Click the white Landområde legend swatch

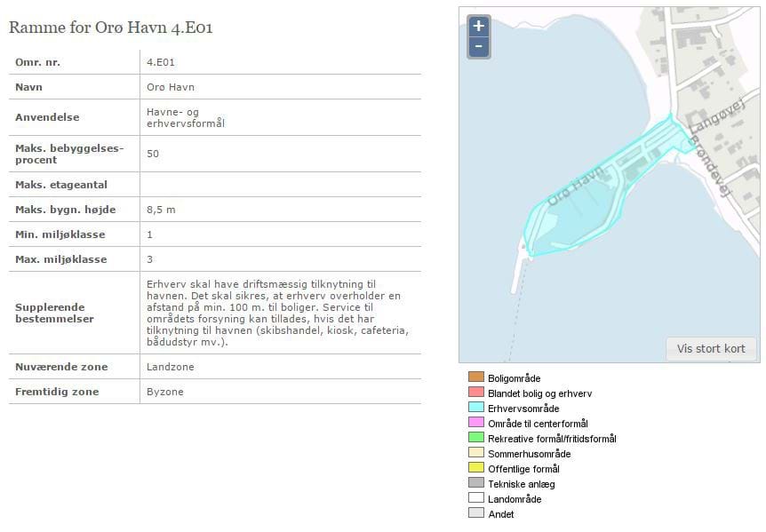[x=475, y=499]
